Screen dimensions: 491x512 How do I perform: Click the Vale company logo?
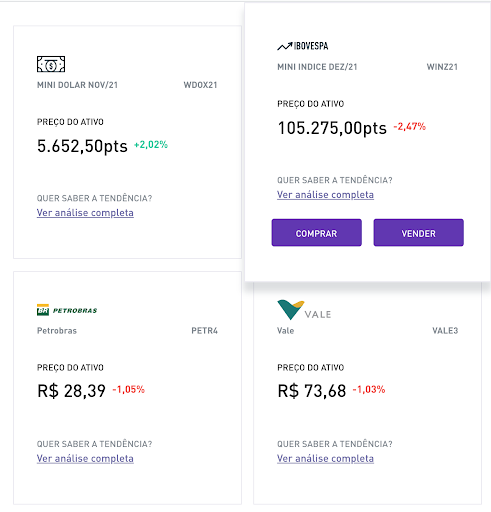click(304, 310)
